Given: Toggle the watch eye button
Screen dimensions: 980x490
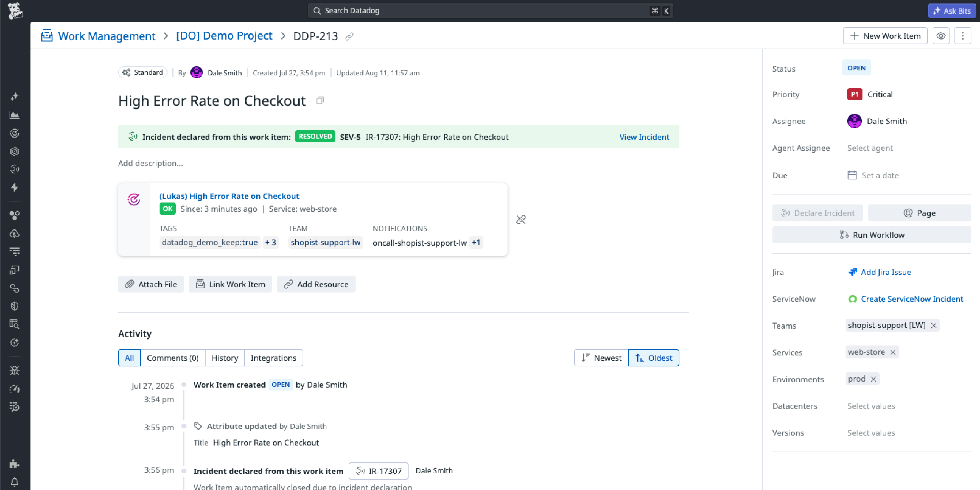Looking at the screenshot, I should (940, 36).
